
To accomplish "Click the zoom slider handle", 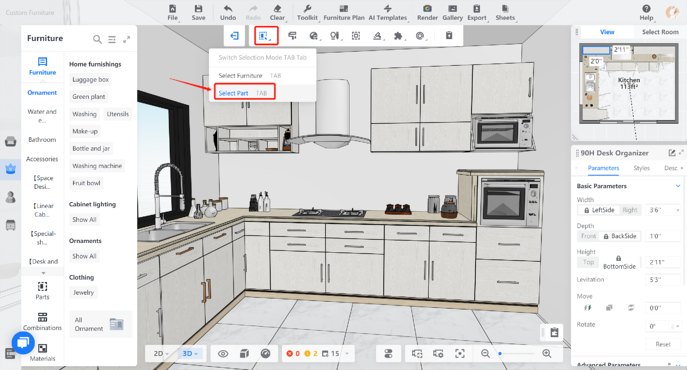I will [500, 353].
